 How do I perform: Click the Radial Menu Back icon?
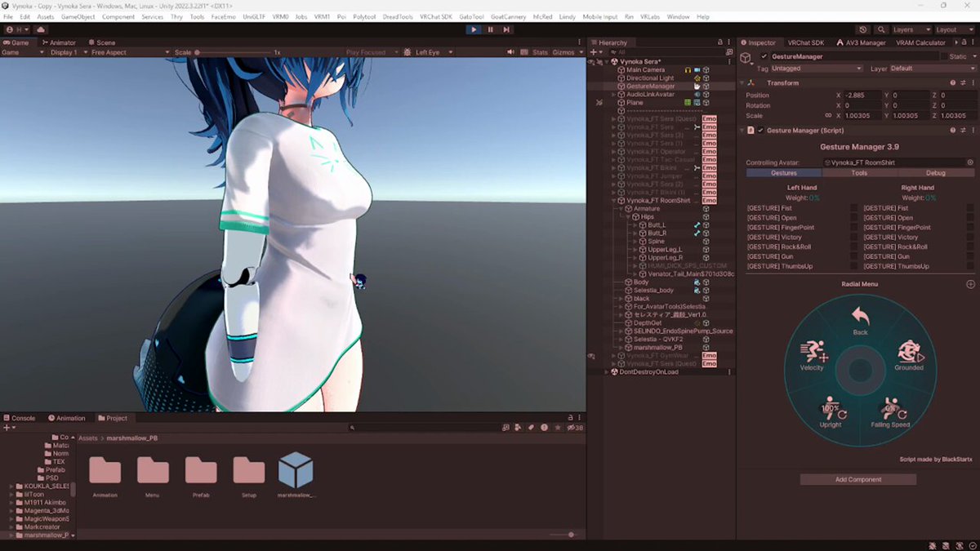click(860, 317)
